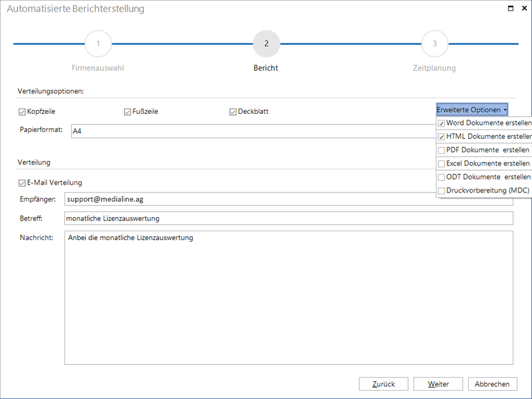The image size is (532, 399).
Task: Go to wizard step 1 Firmenauswahl
Action: (x=98, y=44)
